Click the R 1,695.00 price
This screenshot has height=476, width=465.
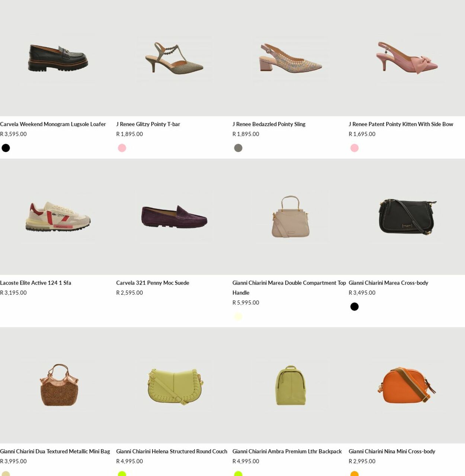click(362, 134)
